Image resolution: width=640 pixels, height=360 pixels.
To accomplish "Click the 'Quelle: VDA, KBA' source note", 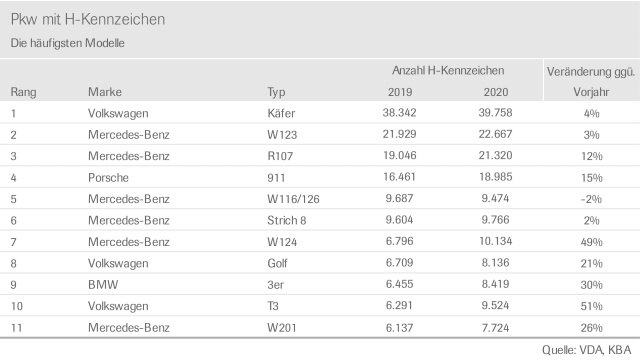I will click(587, 350).
